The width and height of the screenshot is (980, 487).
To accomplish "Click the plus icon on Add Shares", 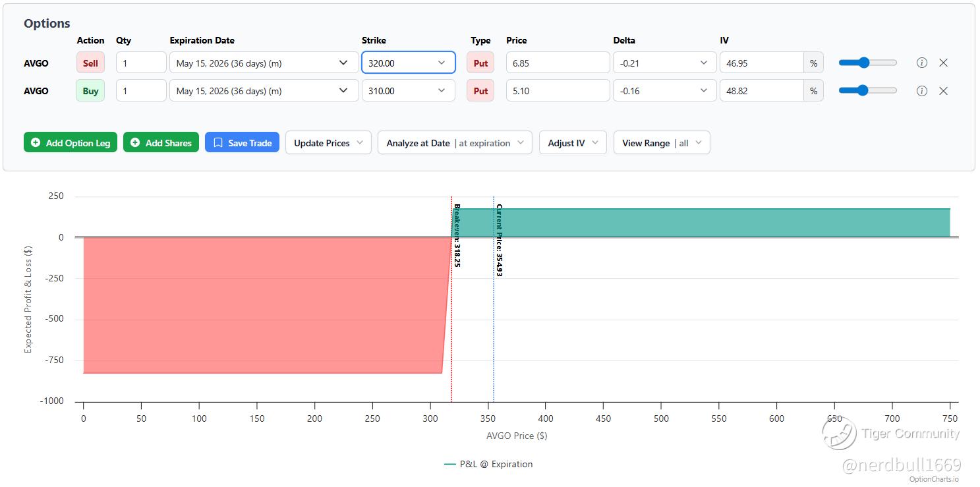I will pyautogui.click(x=135, y=143).
